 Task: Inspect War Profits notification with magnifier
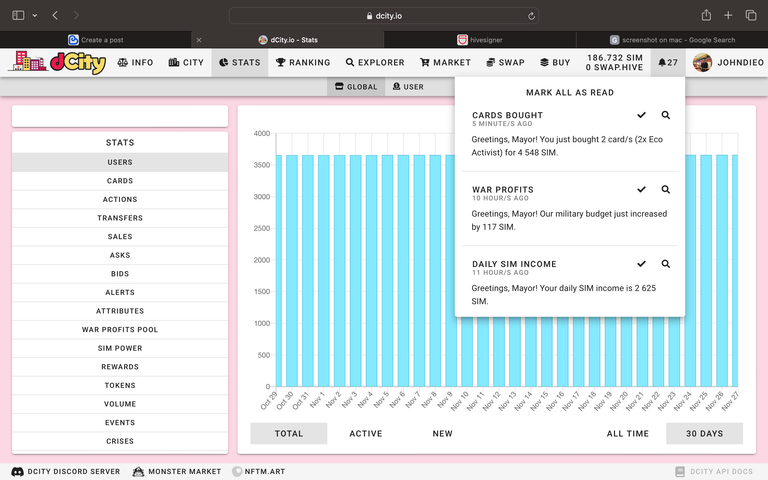(x=665, y=190)
